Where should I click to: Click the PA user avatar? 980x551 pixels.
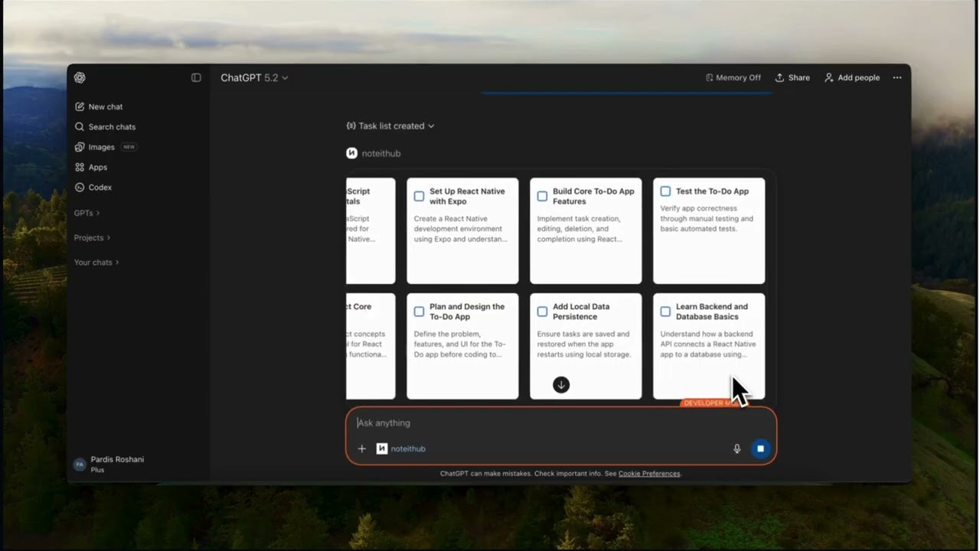click(80, 464)
